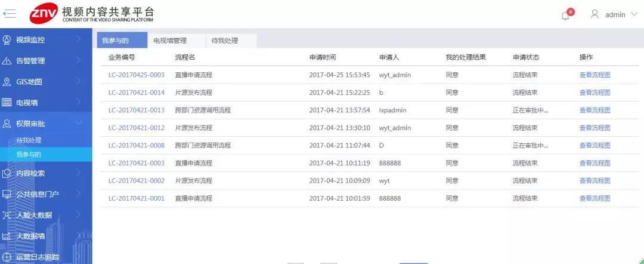The height and width of the screenshot is (264, 644).
Task: Open 视频监控 camera icon in sidebar
Action: [7, 40]
